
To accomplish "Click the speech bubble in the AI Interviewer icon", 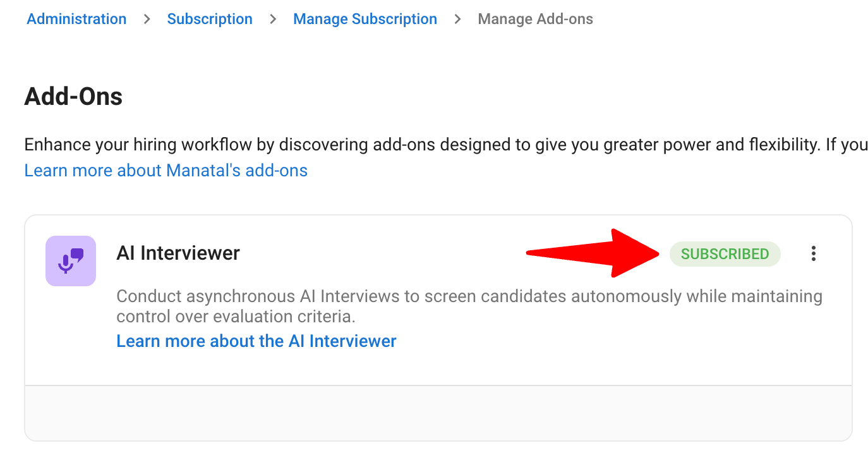I will point(77,254).
